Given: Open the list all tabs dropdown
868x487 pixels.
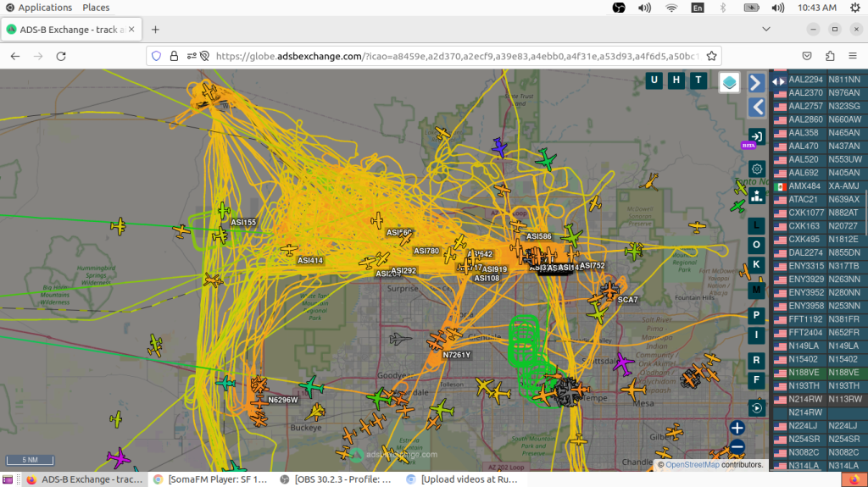Looking at the screenshot, I should click(766, 30).
